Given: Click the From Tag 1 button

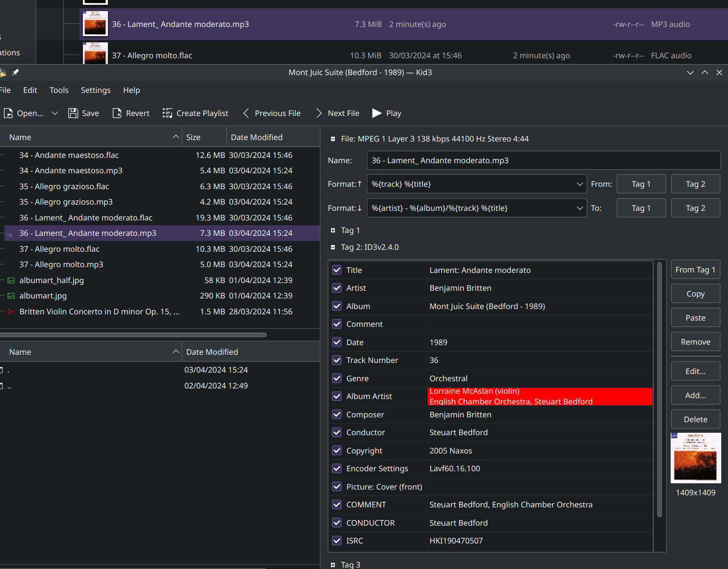Looking at the screenshot, I should pyautogui.click(x=695, y=270).
